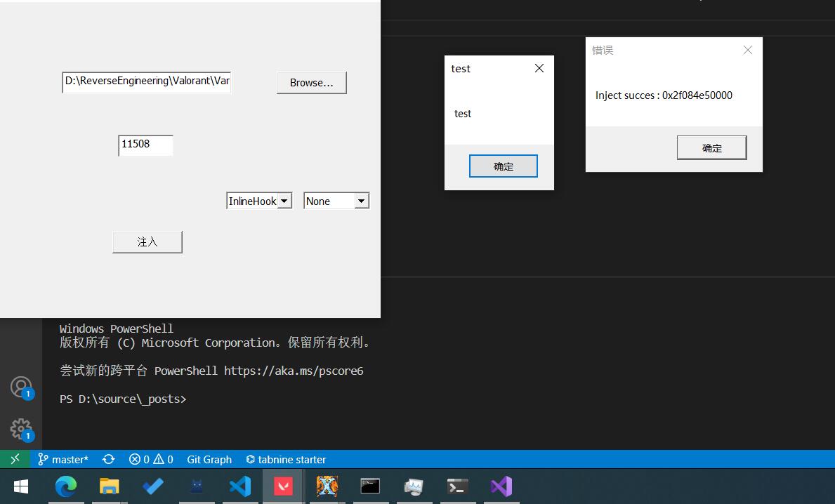
Task: Click the Browse... button
Action: (311, 82)
